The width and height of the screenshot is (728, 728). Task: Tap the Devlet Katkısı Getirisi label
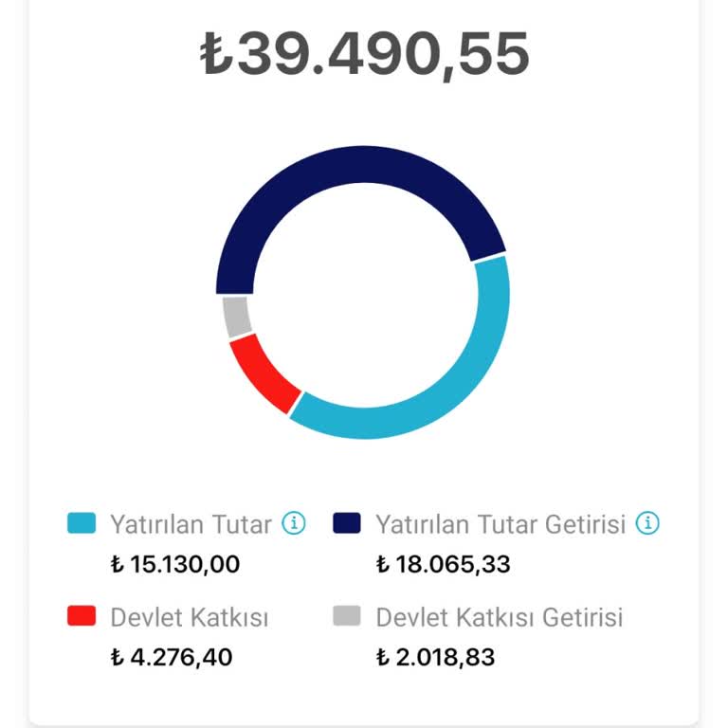point(500,617)
